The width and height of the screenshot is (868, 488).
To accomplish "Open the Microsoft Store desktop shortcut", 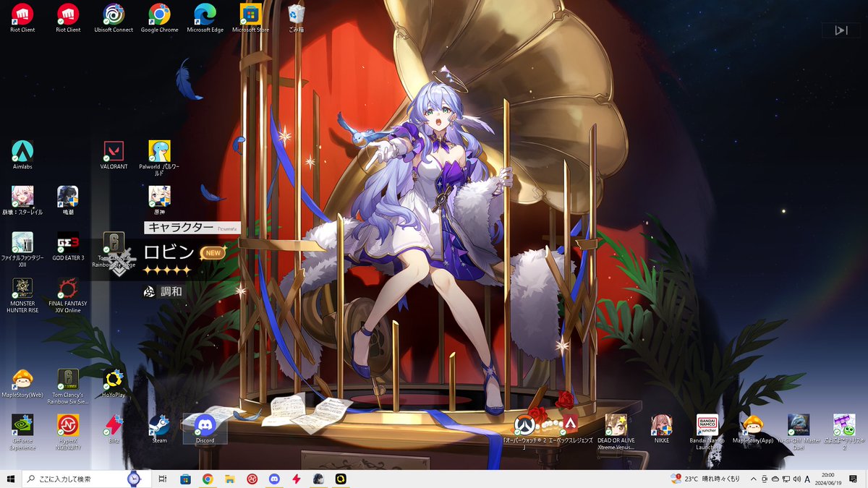I will click(x=251, y=18).
